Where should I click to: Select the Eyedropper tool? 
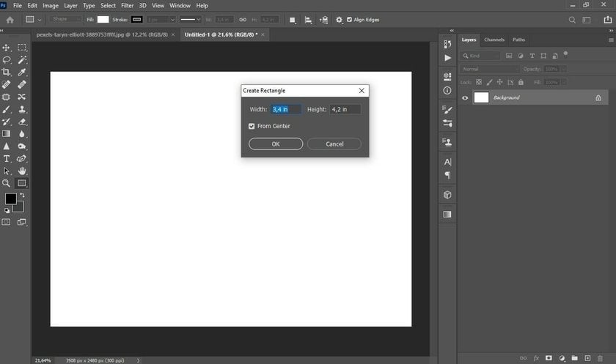click(x=22, y=73)
